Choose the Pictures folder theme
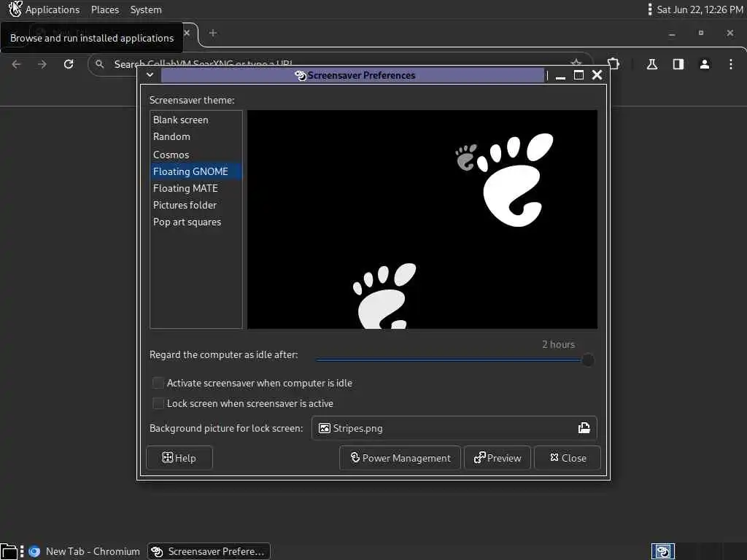This screenshot has width=747, height=560. (196, 205)
